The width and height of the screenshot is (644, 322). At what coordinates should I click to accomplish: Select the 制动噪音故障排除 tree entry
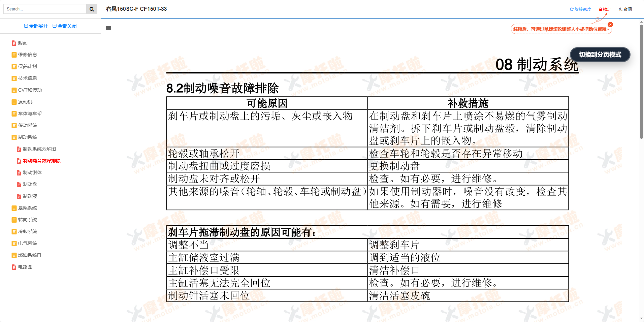pyautogui.click(x=41, y=161)
